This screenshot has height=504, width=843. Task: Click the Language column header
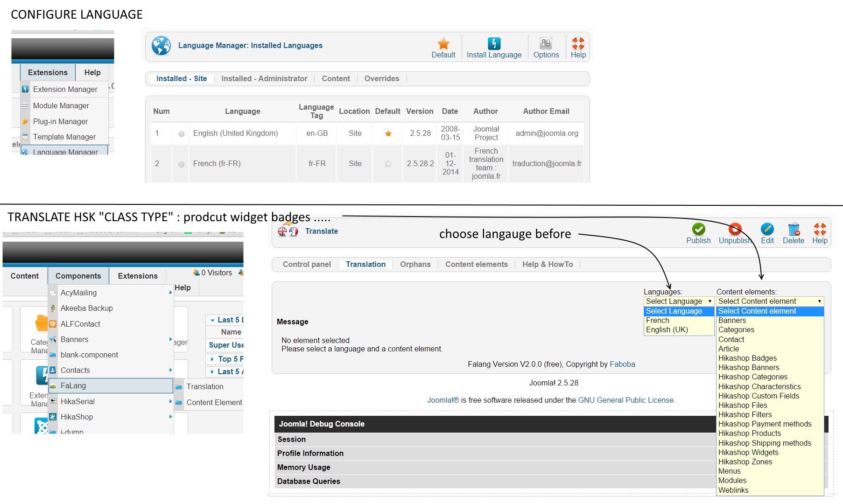tap(242, 112)
